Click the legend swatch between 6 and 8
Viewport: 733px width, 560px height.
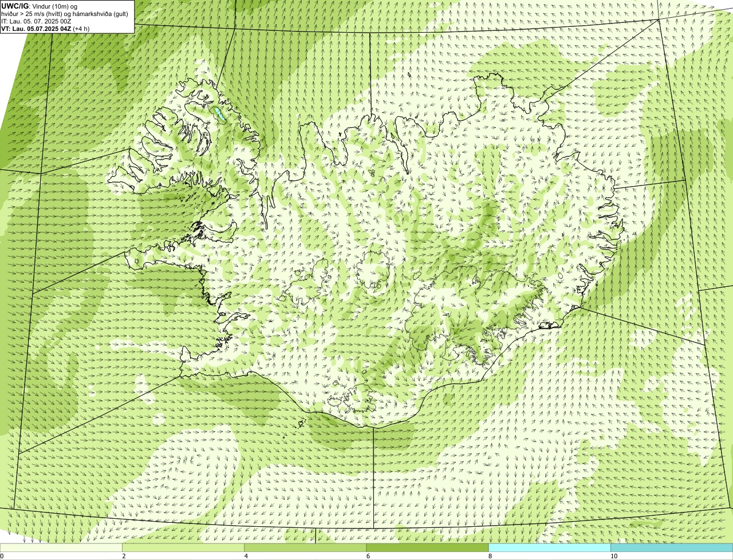coord(427,548)
